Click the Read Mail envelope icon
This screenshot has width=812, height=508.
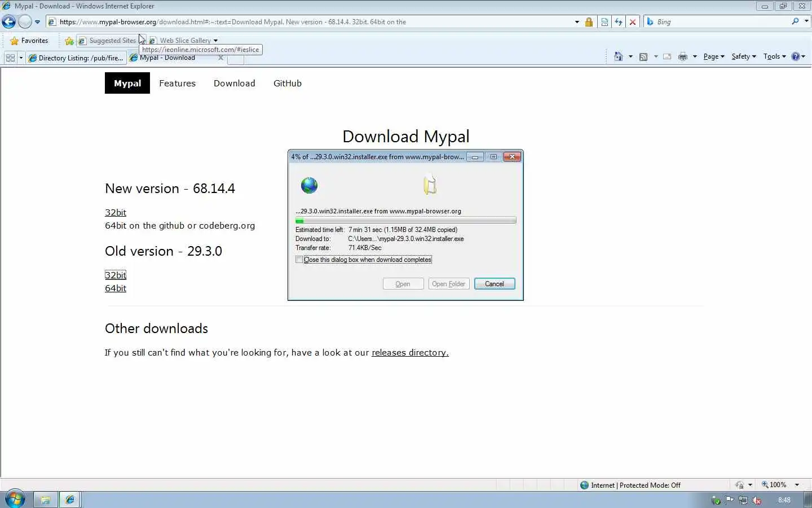click(667, 56)
